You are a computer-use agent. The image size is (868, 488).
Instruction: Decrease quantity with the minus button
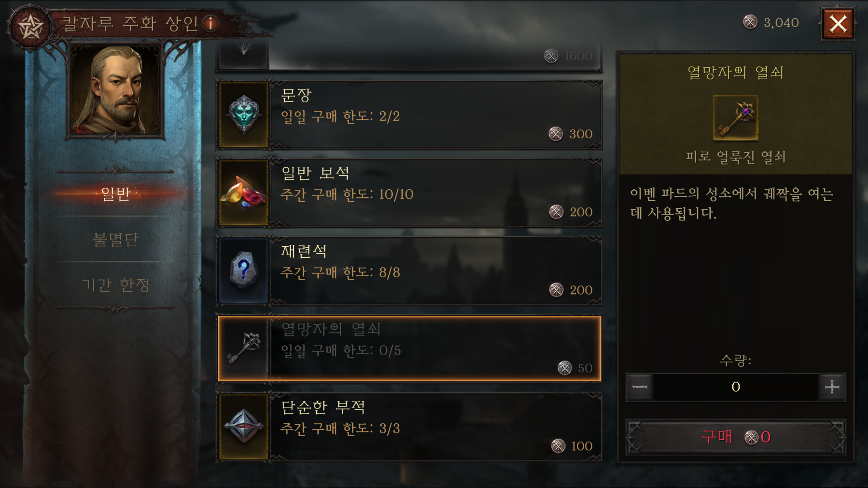(x=640, y=387)
